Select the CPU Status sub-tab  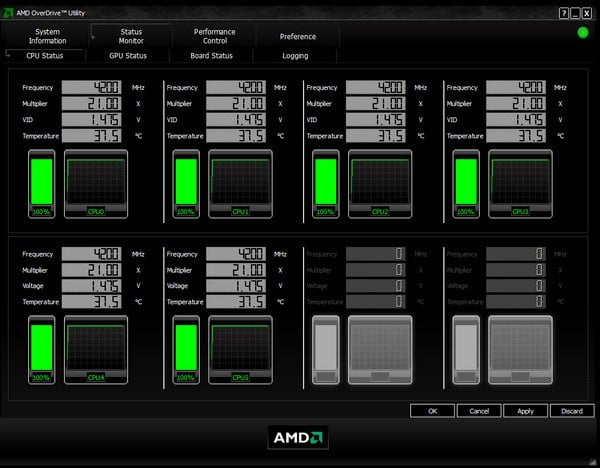[x=45, y=55]
